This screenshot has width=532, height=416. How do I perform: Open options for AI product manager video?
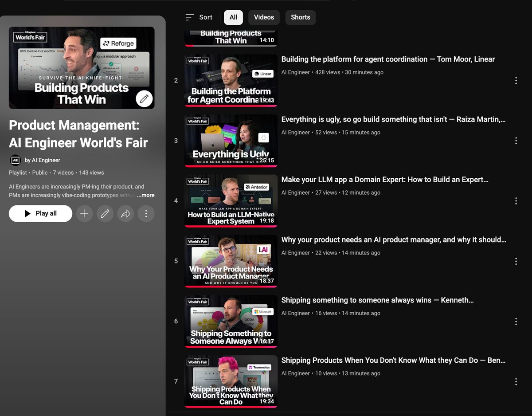coord(516,261)
